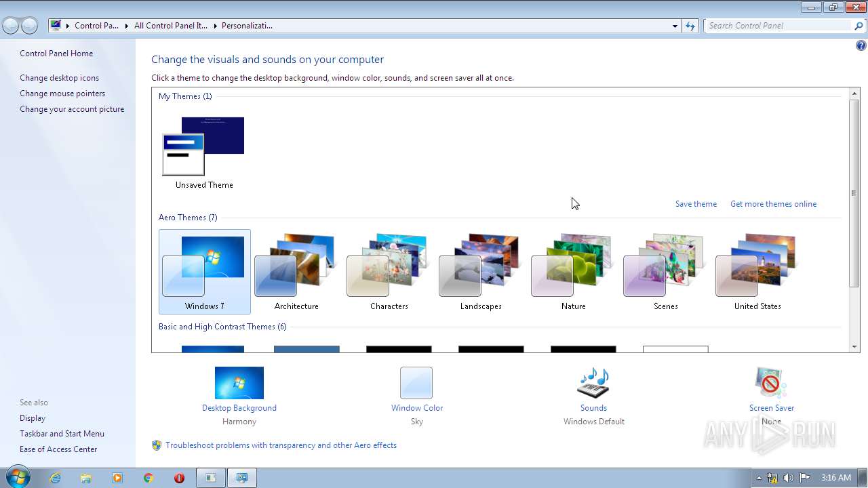Click the Aero Themes (7) heading
The image size is (868, 488).
188,218
